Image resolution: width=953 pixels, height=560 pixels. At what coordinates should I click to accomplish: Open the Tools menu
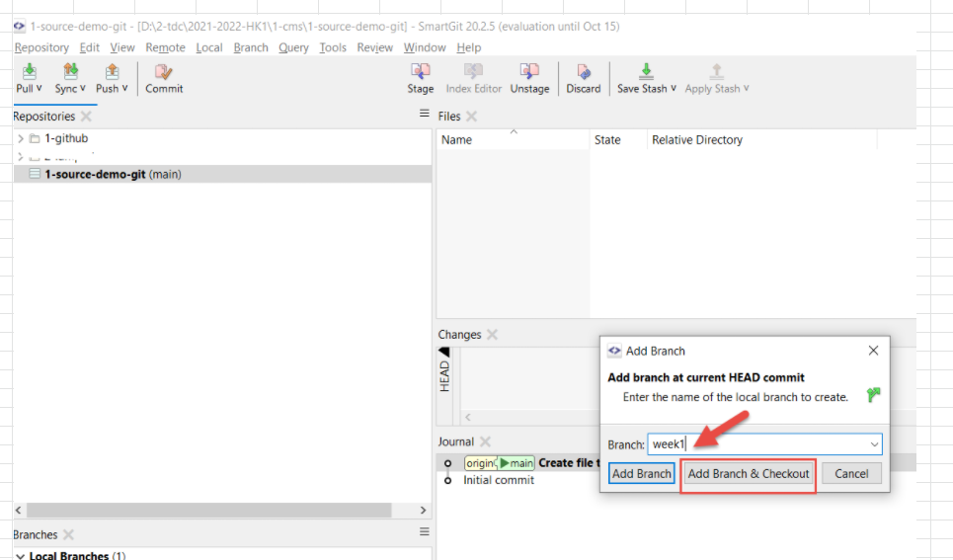(333, 47)
